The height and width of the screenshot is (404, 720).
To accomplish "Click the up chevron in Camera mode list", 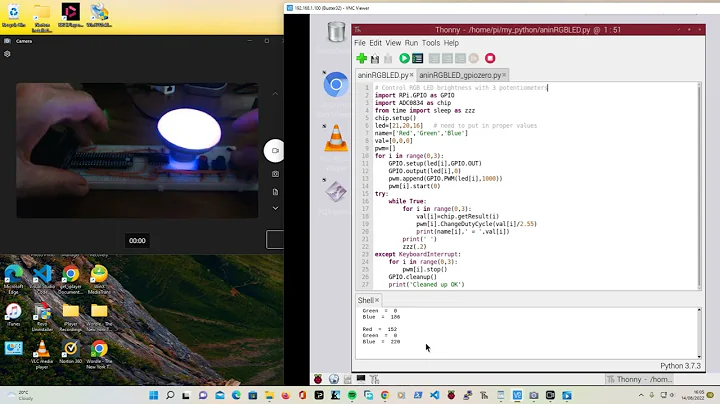I will (275, 94).
